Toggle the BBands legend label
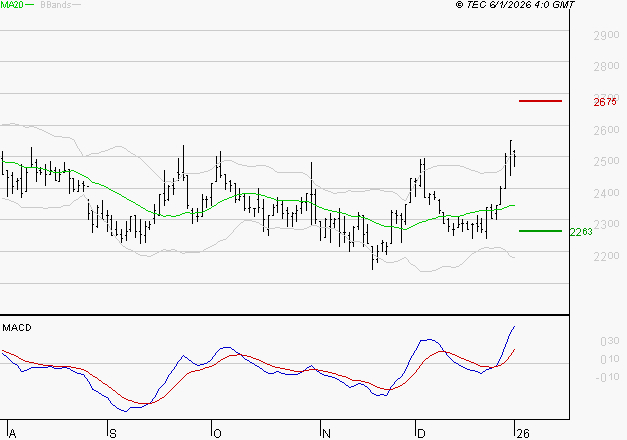 click(x=54, y=5)
